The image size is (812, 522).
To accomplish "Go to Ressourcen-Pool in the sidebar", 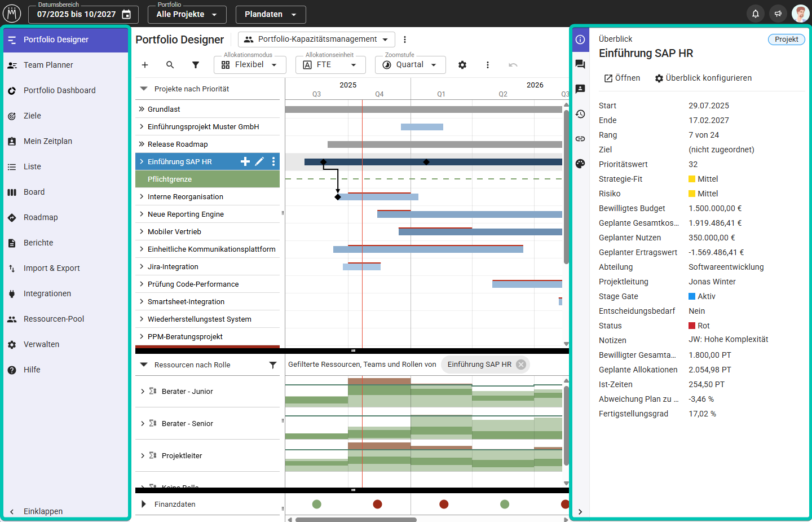I will 54,319.
